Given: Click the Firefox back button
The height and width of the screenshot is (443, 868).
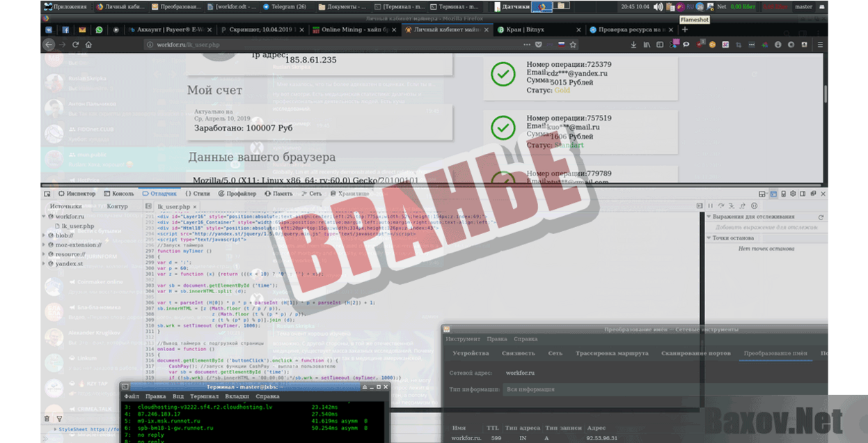Looking at the screenshot, I should pos(49,45).
